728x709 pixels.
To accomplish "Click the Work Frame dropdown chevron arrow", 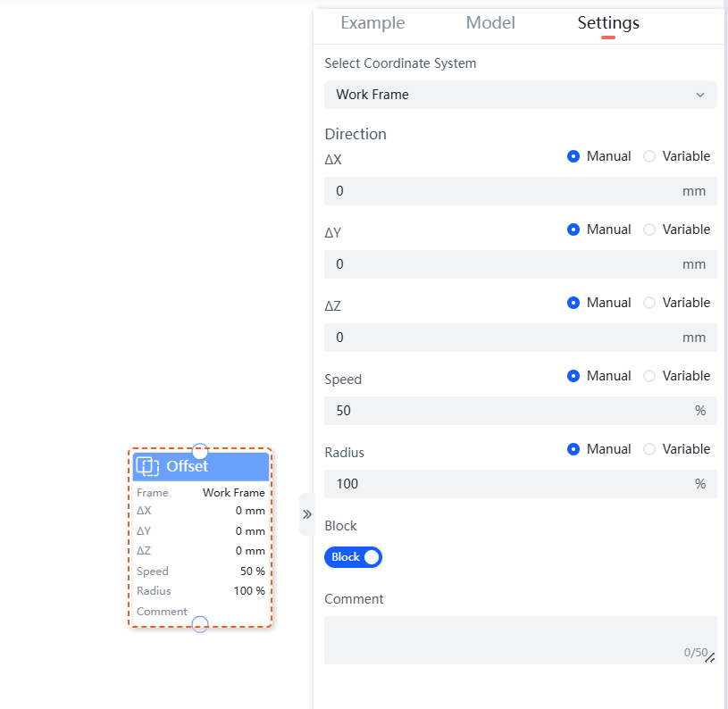I will [700, 95].
